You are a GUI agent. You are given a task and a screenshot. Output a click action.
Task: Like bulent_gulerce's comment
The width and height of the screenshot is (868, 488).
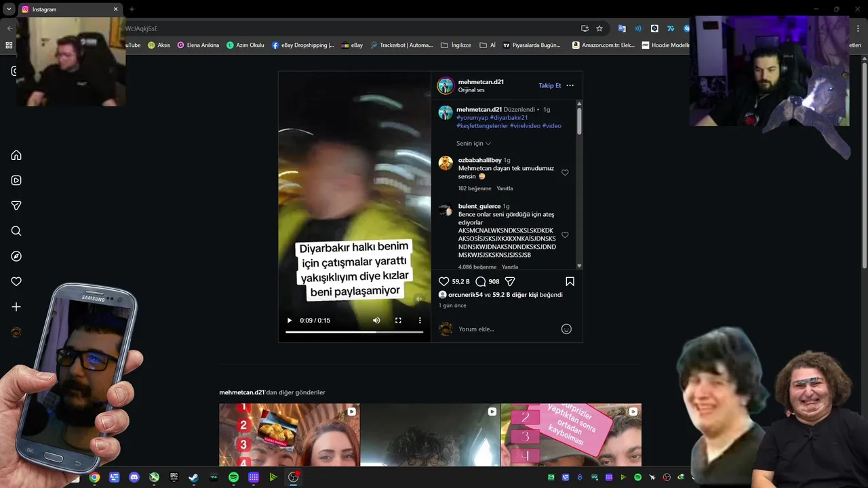565,235
